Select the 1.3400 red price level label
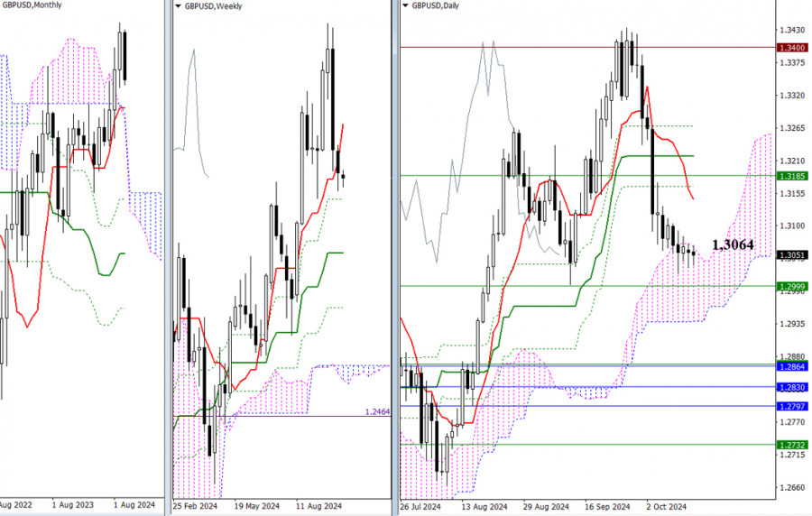The height and width of the screenshot is (516, 812). (x=792, y=48)
